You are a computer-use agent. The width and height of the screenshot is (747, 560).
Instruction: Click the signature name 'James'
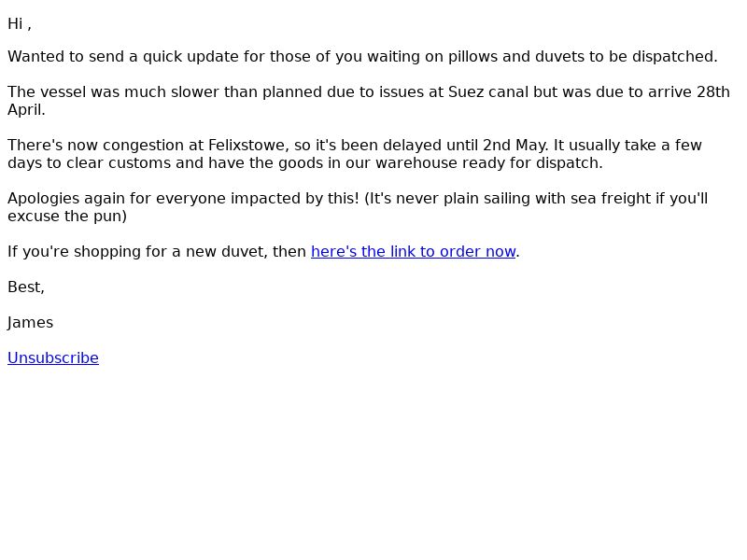tap(31, 323)
